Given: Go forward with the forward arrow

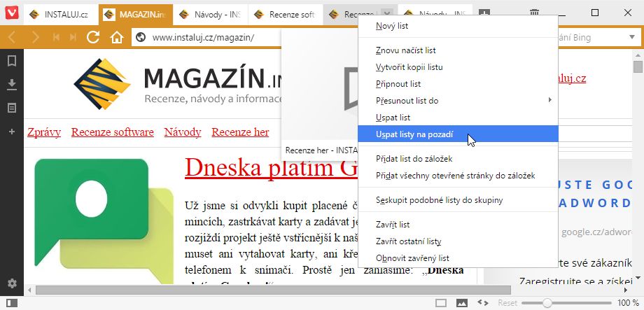Looking at the screenshot, I should click(35, 37).
